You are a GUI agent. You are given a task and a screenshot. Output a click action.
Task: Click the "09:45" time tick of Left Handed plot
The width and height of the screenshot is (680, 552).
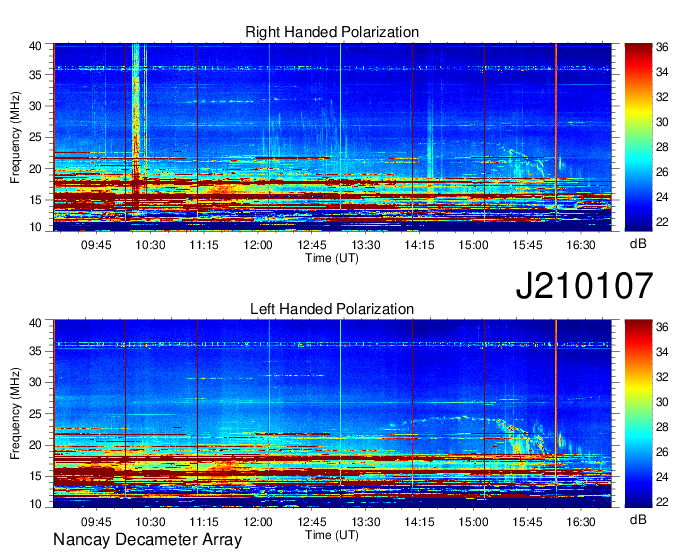tap(96, 522)
